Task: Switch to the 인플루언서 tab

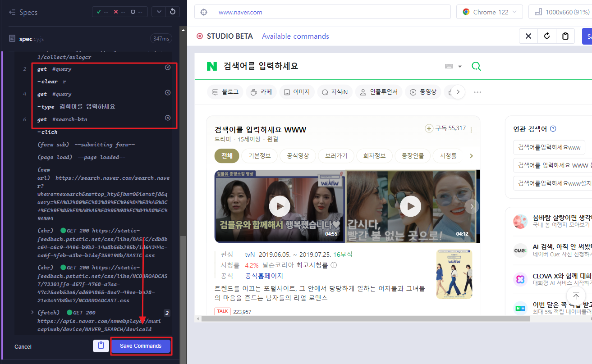Action: pyautogui.click(x=378, y=92)
